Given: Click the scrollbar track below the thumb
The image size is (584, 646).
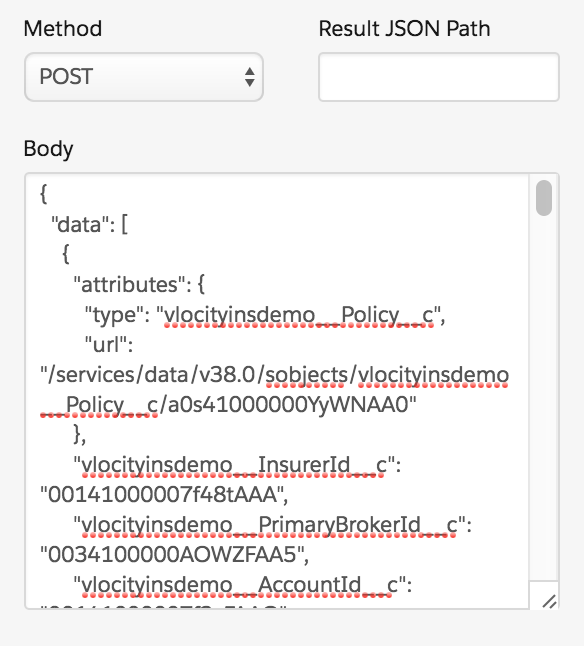Looking at the screenshot, I should coord(544,396).
